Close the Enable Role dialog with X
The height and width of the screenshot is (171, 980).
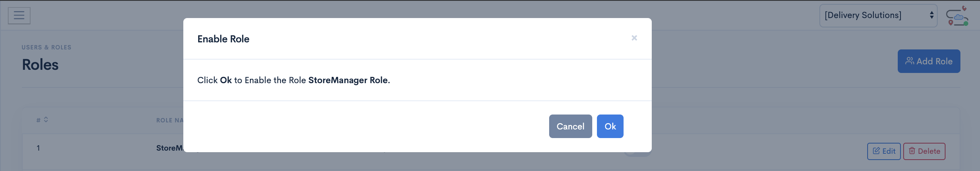[x=634, y=38]
